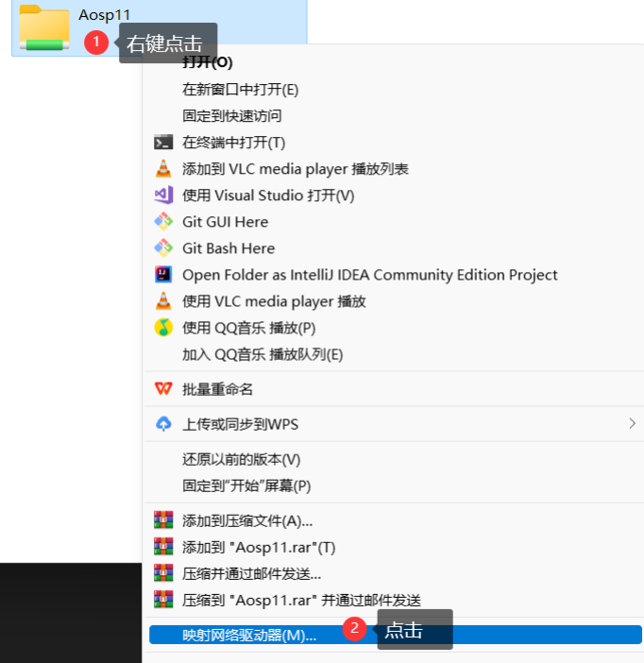Click the Visual Studio icon
Screen dimensions: 644x663
[x=163, y=195]
